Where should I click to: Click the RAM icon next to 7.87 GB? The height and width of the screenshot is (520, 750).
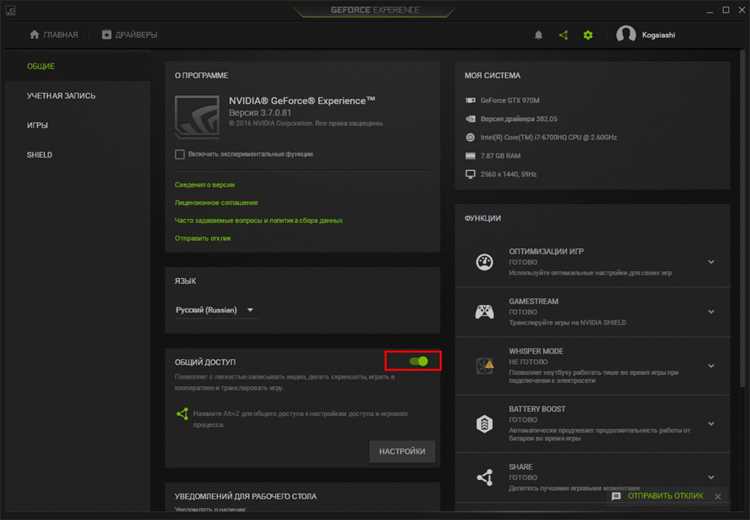click(470, 155)
